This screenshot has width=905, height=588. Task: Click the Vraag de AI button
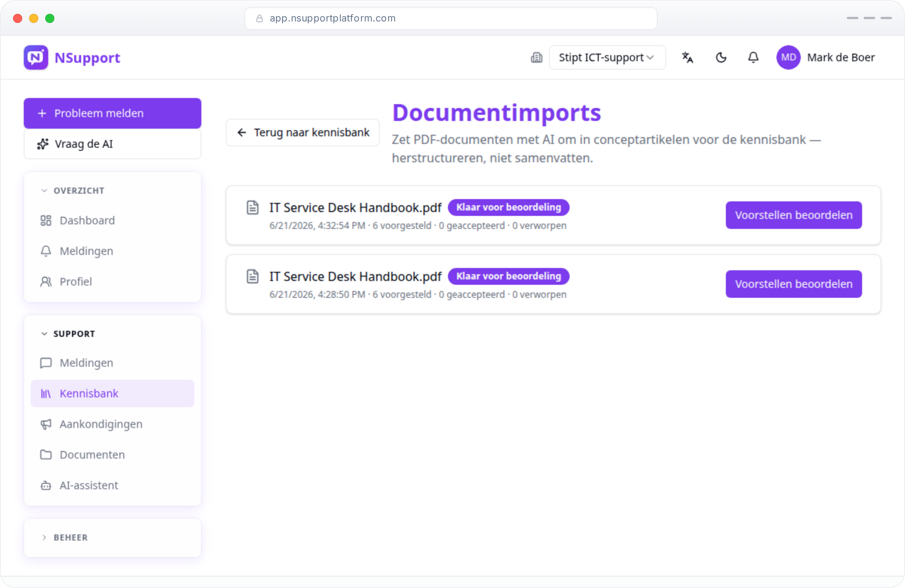pos(113,144)
